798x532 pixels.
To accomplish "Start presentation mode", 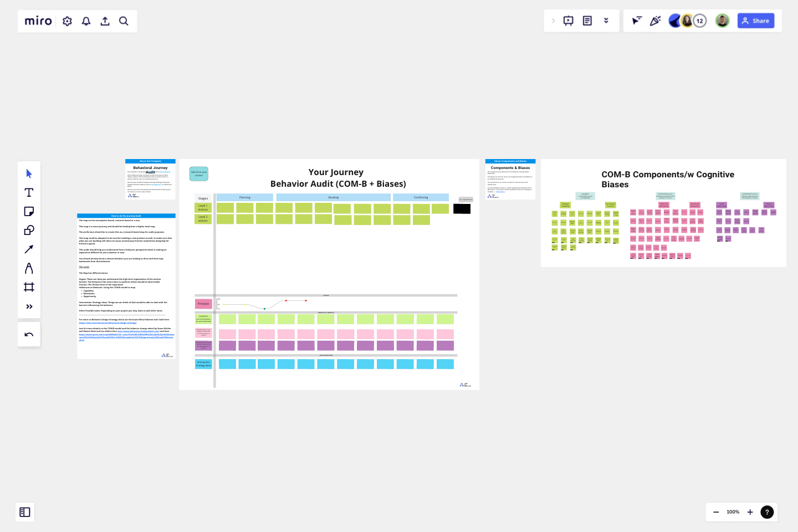I will (569, 21).
